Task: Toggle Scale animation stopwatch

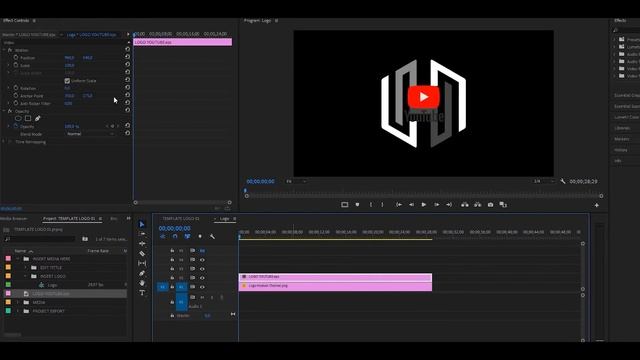Action: pyautogui.click(x=16, y=65)
